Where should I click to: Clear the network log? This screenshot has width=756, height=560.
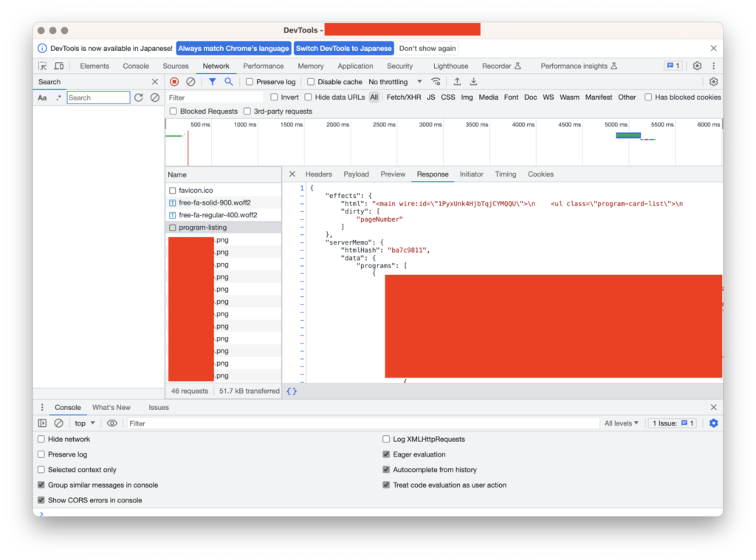(190, 82)
